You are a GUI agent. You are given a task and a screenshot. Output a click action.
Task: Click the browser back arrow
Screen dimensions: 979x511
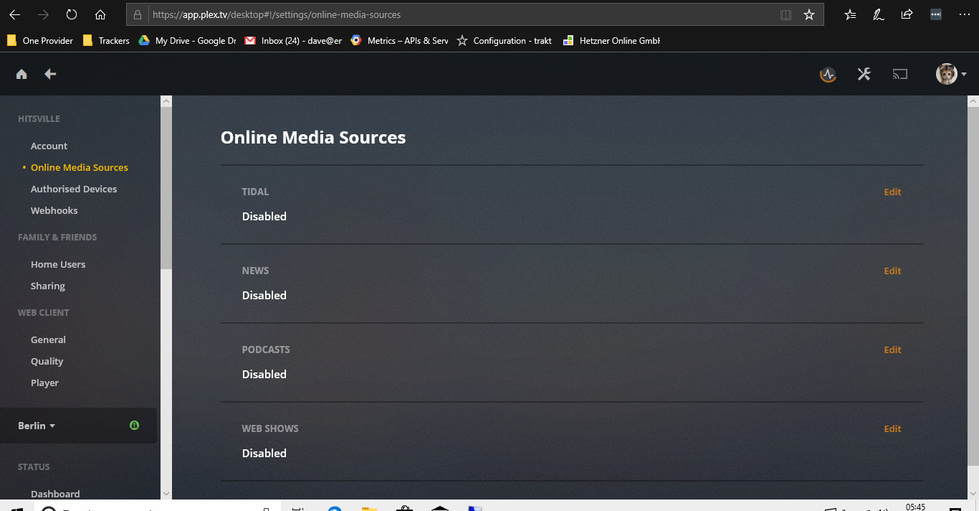click(14, 14)
